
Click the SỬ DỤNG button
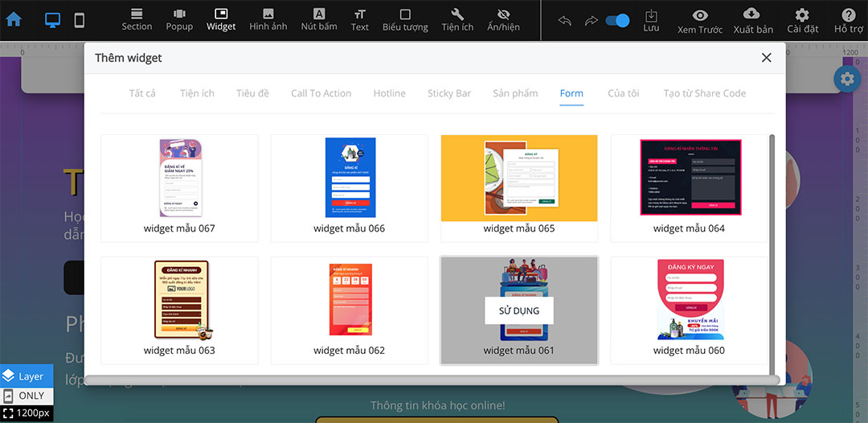point(518,310)
